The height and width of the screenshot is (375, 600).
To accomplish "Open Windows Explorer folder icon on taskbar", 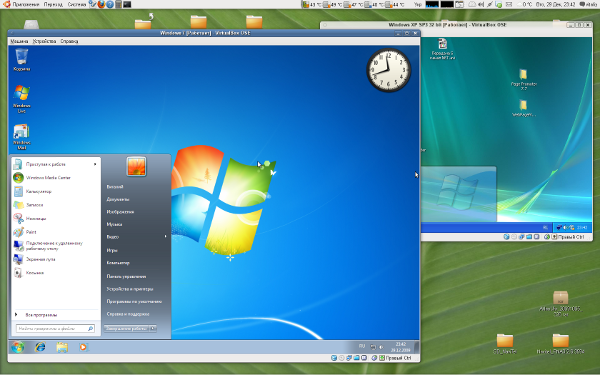I will [x=62, y=347].
